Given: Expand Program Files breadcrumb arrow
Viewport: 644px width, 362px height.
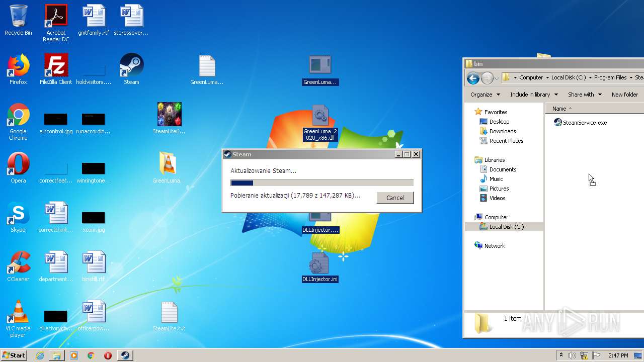Looking at the screenshot, I should point(630,78).
